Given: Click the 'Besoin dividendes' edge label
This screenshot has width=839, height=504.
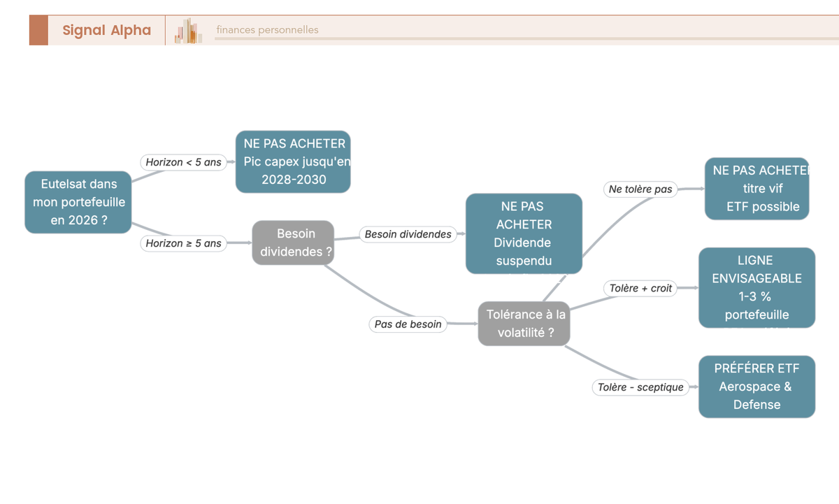Looking at the screenshot, I should click(408, 234).
